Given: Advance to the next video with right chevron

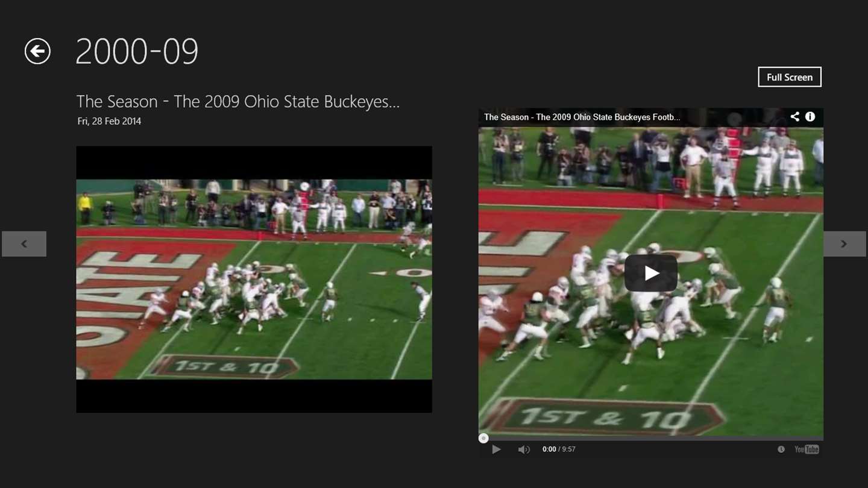Looking at the screenshot, I should 844,244.
